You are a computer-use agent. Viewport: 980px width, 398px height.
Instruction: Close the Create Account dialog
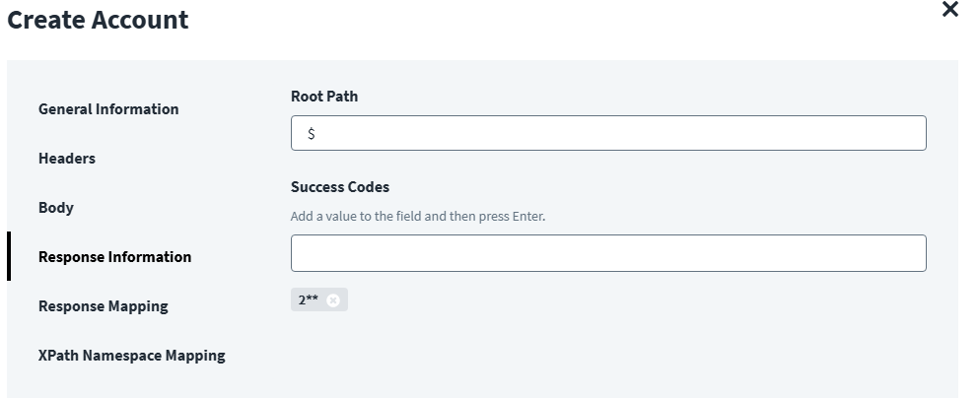pos(950,10)
